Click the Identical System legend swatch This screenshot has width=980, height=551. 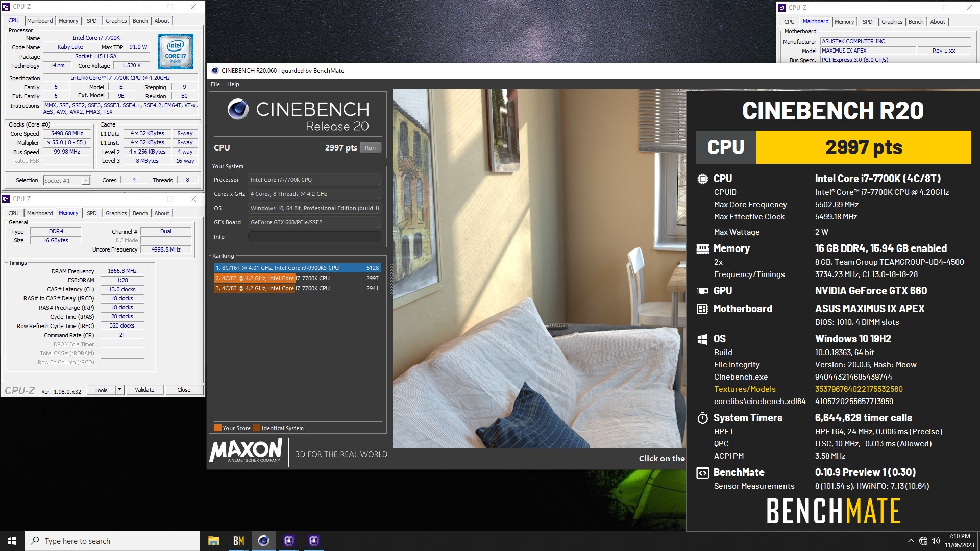pos(257,428)
